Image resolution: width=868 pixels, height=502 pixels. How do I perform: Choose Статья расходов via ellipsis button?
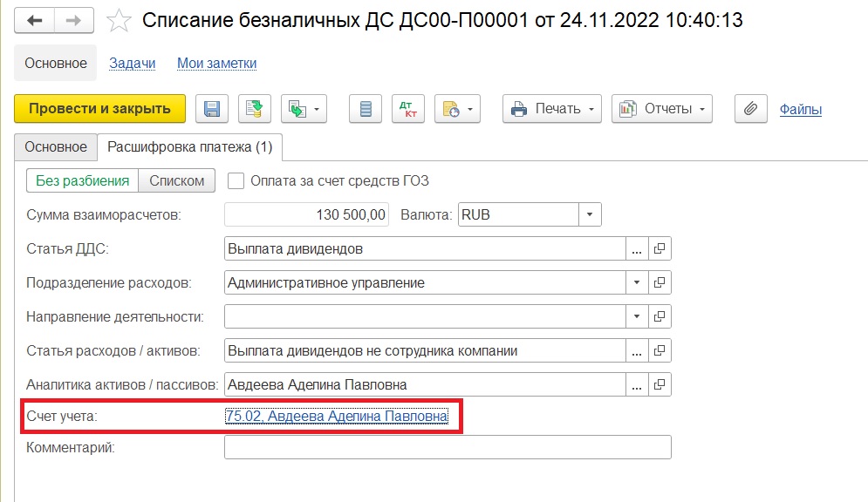point(637,350)
